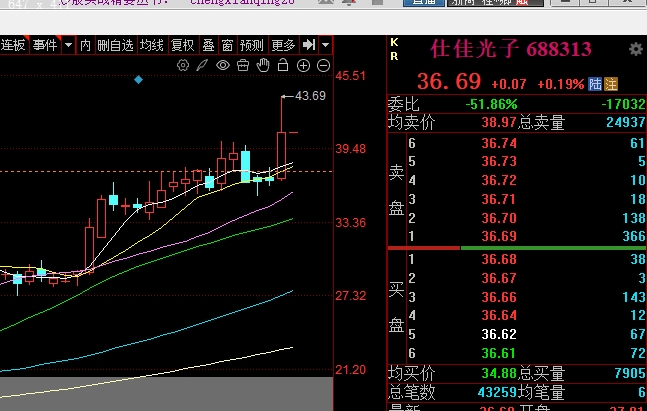Image resolution: width=647 pixels, height=411 pixels.
Task: Click the red-green buy/sell ratio bar
Action: [x=517, y=248]
